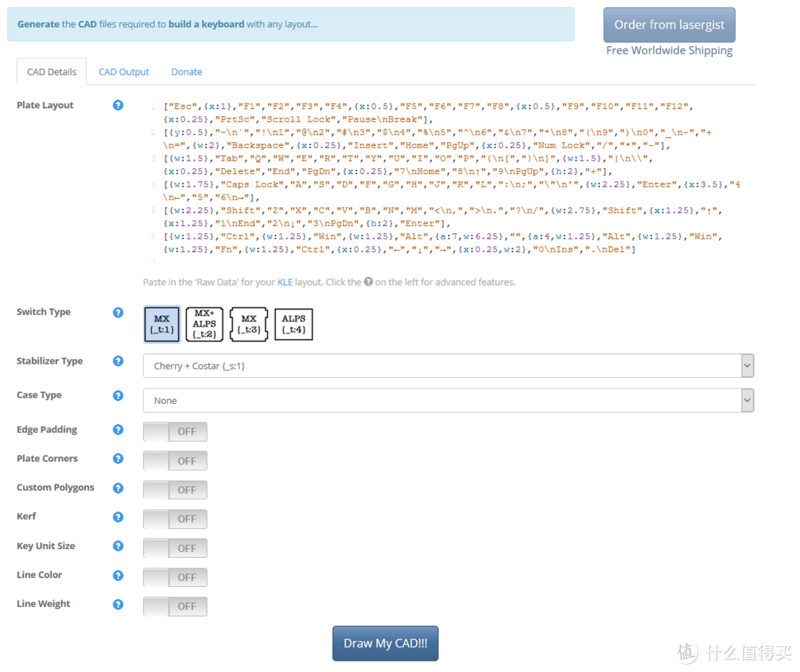
Task: Turn on Line Color toggle
Action: [175, 577]
